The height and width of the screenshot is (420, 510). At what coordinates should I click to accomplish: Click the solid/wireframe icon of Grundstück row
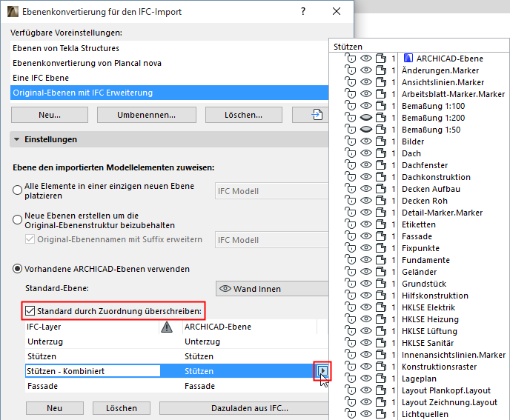(381, 284)
